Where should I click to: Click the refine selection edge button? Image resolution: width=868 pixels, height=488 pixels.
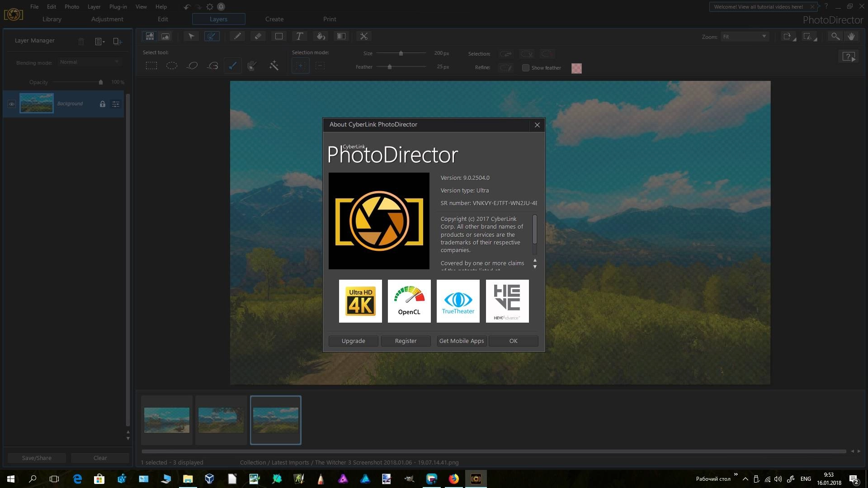[506, 68]
